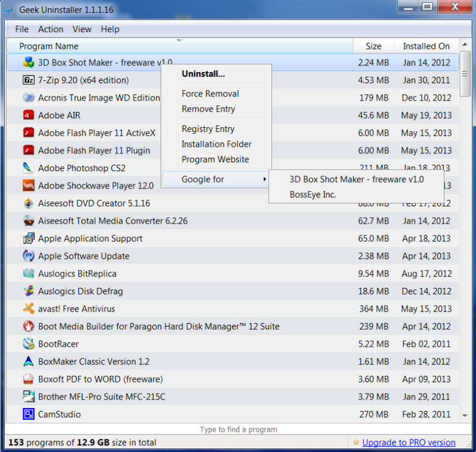Click the 270 MB size value
This screenshot has width=476, height=452.
(x=374, y=415)
